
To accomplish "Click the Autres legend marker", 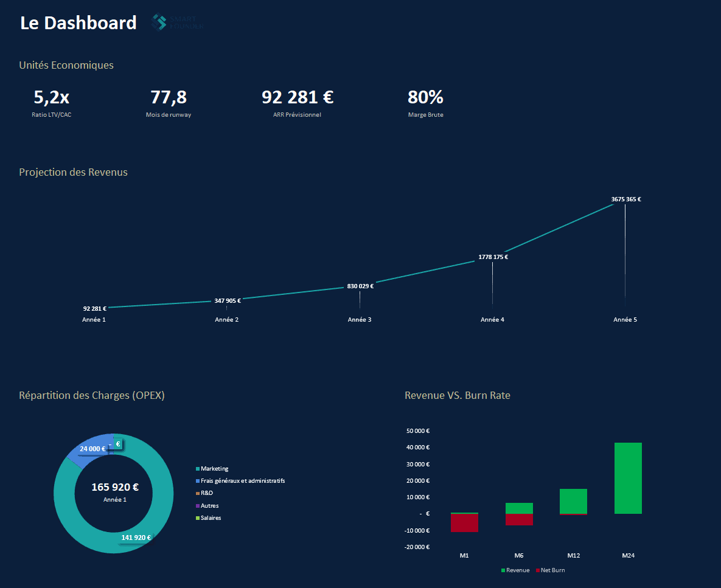I will (198, 506).
